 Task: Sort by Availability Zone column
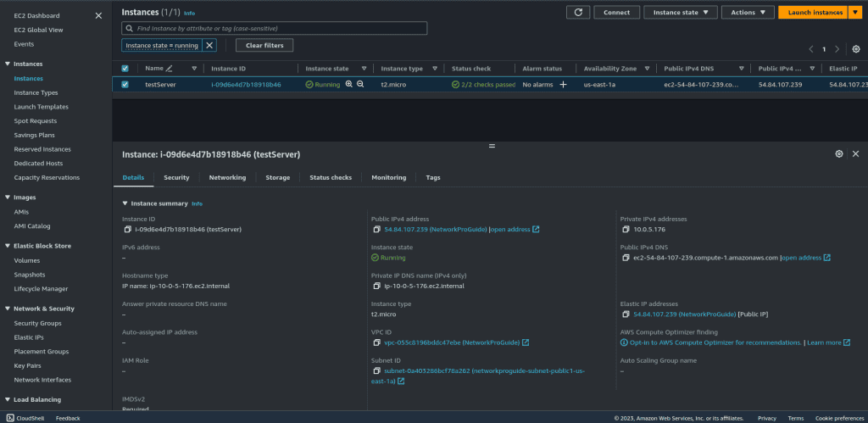tap(647, 69)
